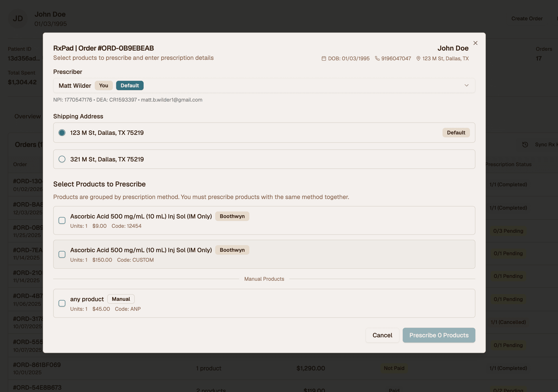Check the Ascorbic Acid $9.00 product checkbox
The width and height of the screenshot is (558, 392).
click(x=62, y=220)
